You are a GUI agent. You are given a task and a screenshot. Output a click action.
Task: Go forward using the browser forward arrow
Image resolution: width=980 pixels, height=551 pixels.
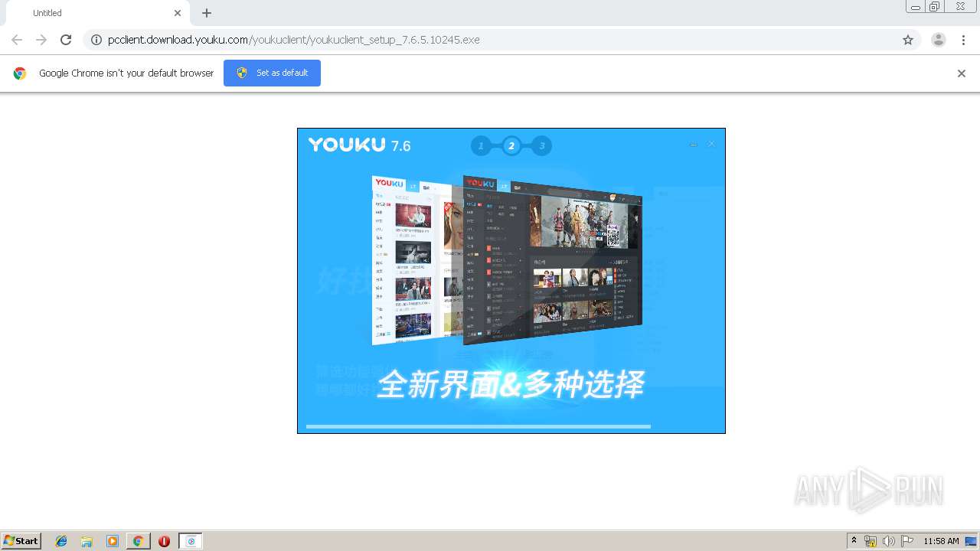pos(41,40)
